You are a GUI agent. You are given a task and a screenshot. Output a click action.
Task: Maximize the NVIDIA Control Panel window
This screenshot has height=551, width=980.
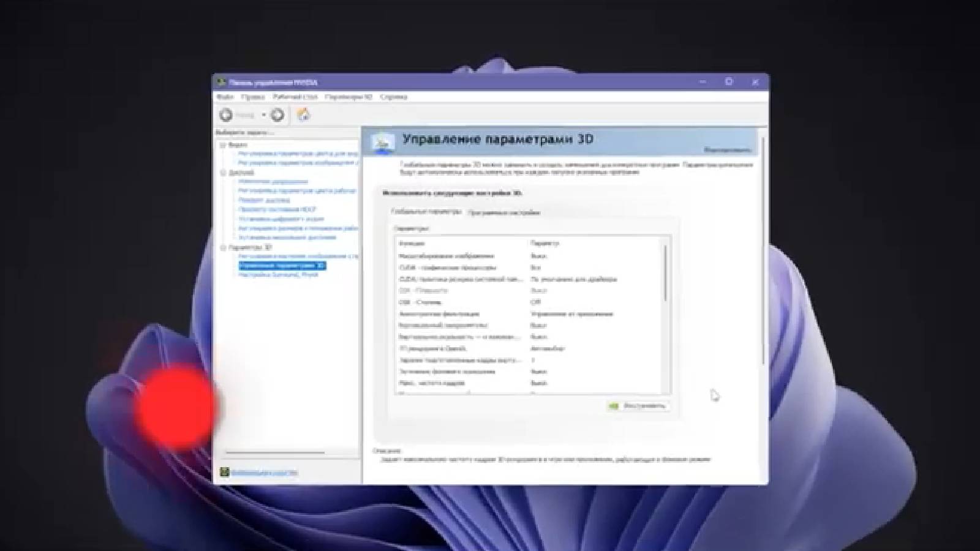coord(729,81)
